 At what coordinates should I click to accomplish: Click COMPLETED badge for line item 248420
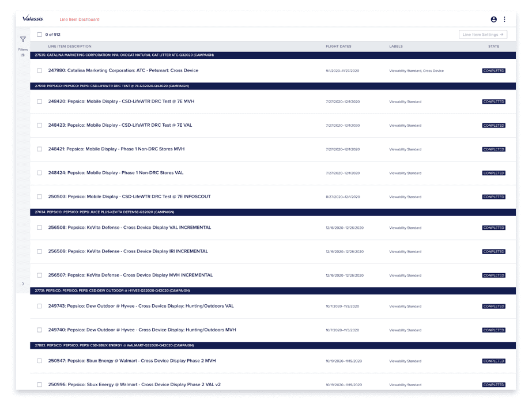point(493,102)
